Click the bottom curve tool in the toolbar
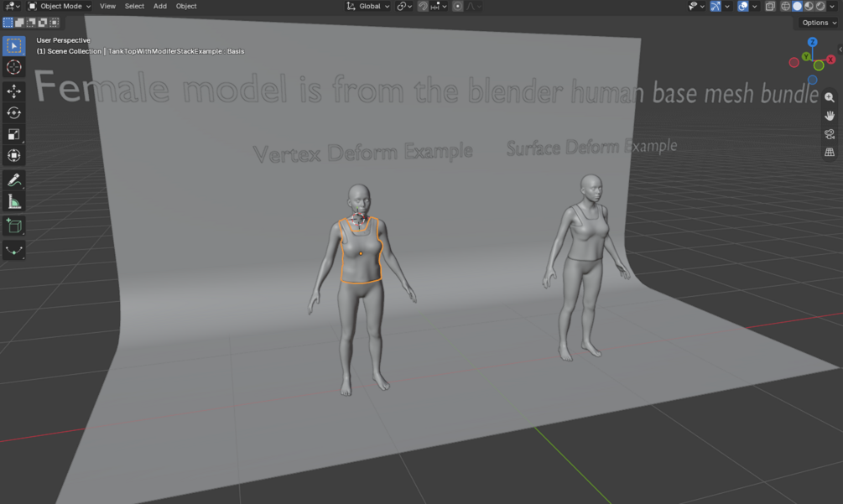 click(x=14, y=250)
